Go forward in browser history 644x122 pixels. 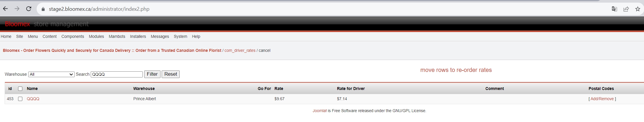[17, 9]
